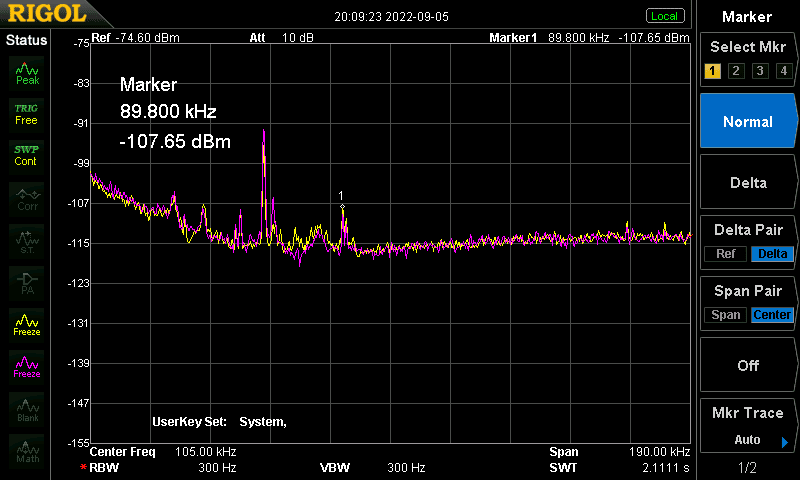Click the PA preamplifier status icon
Viewport: 800px width, 480px height.
click(x=27, y=283)
